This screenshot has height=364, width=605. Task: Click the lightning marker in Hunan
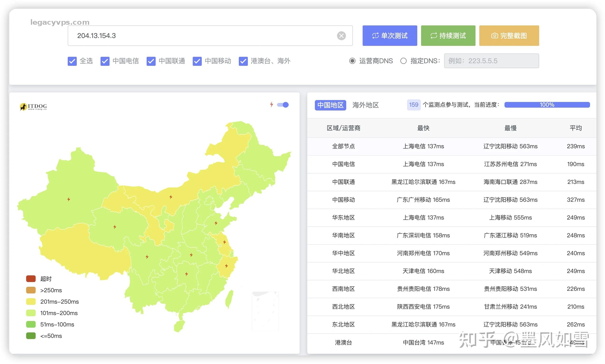coord(186,274)
